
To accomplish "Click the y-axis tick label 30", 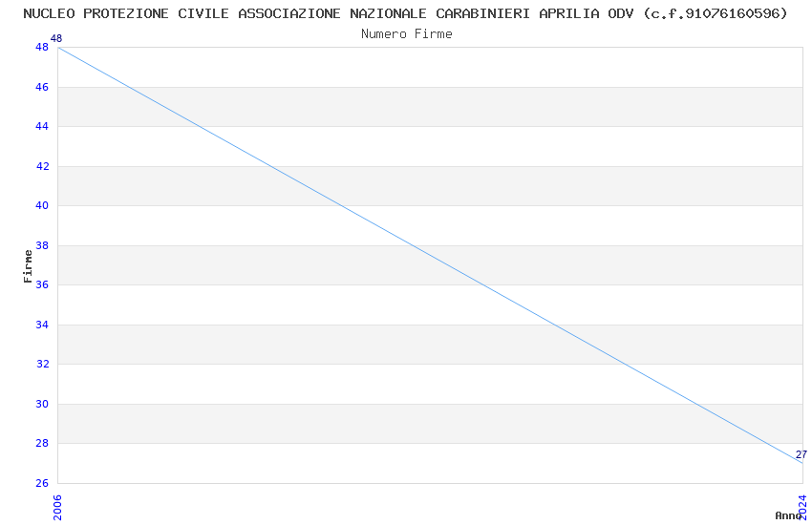I will [42, 404].
